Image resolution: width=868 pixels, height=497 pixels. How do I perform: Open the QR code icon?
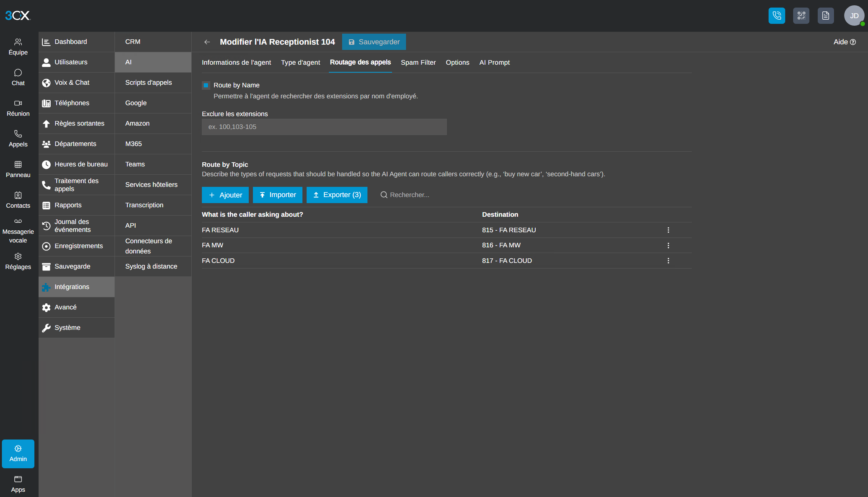coord(801,16)
